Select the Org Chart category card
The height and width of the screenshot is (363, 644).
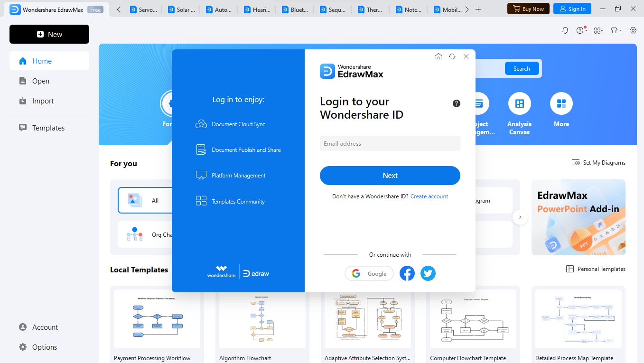[145, 234]
